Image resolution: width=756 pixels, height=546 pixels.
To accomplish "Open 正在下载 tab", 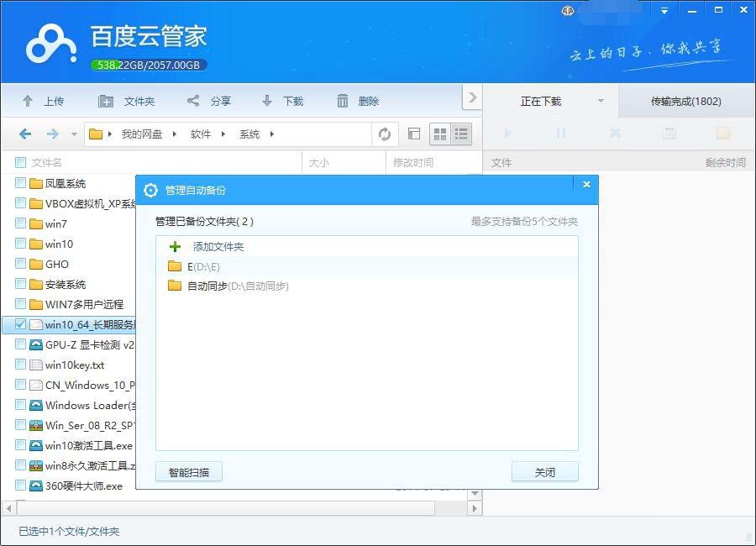I will (540, 102).
